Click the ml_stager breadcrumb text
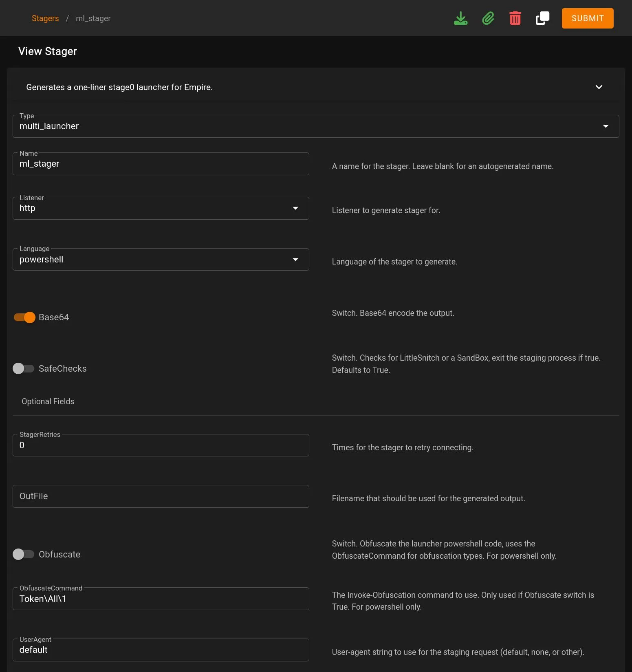 tap(93, 18)
